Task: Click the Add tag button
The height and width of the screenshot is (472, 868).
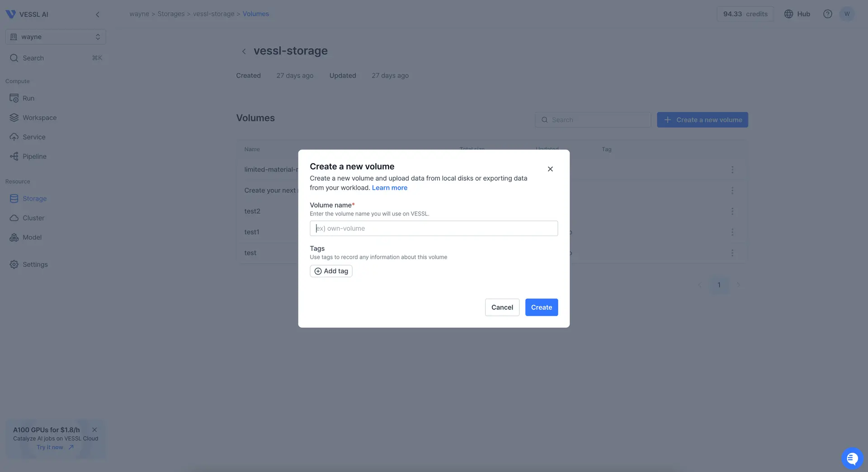Action: coord(331,271)
